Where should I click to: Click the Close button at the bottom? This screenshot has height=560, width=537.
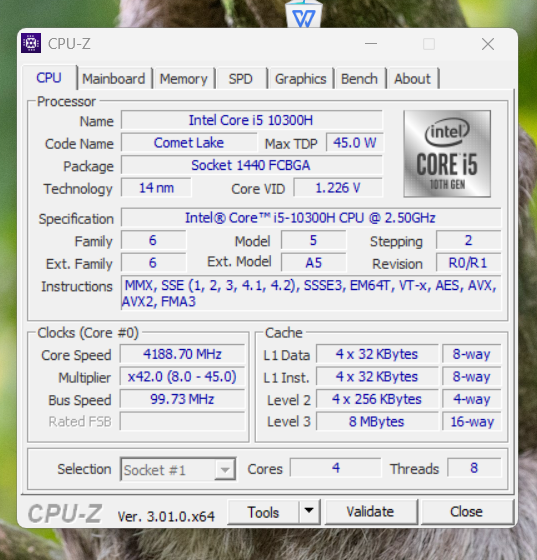coord(467,512)
